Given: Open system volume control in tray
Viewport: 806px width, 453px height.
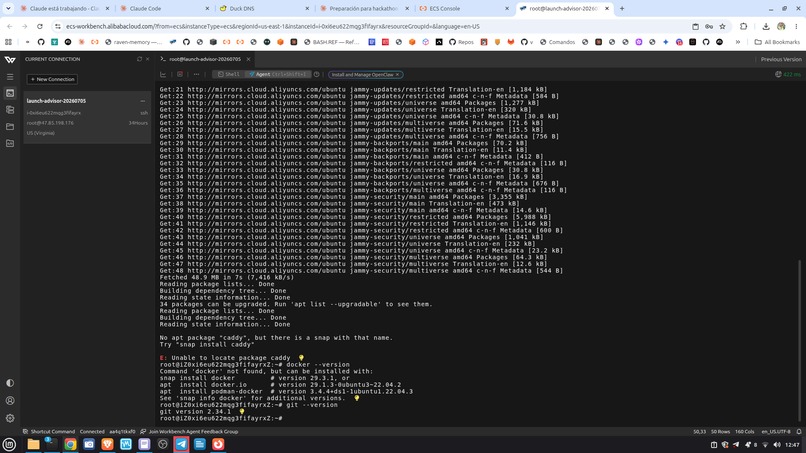Looking at the screenshot, I should pyautogui.click(x=777, y=445).
